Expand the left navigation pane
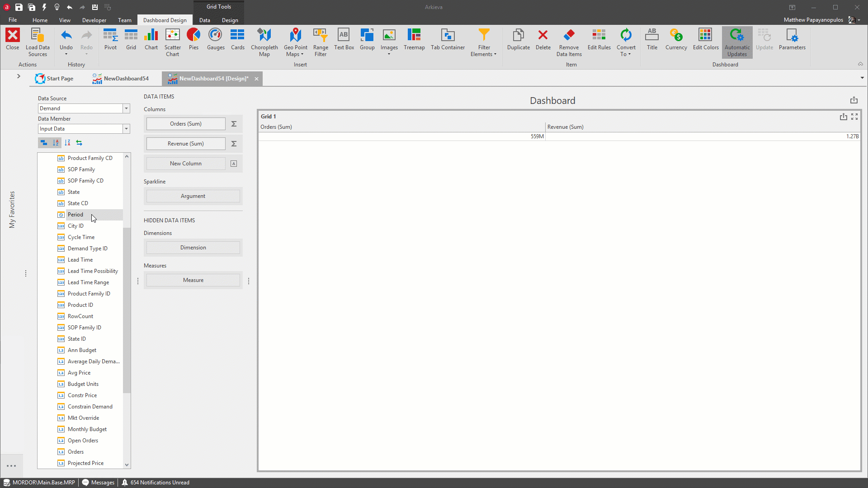Screen dimensions: 868x488 point(19,76)
